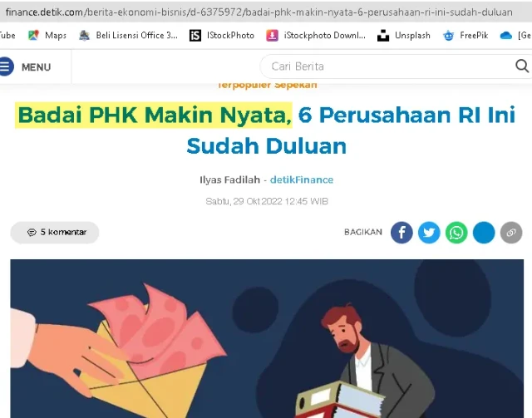Click the article illustration image
This screenshot has height=418, width=532.
coord(267,338)
